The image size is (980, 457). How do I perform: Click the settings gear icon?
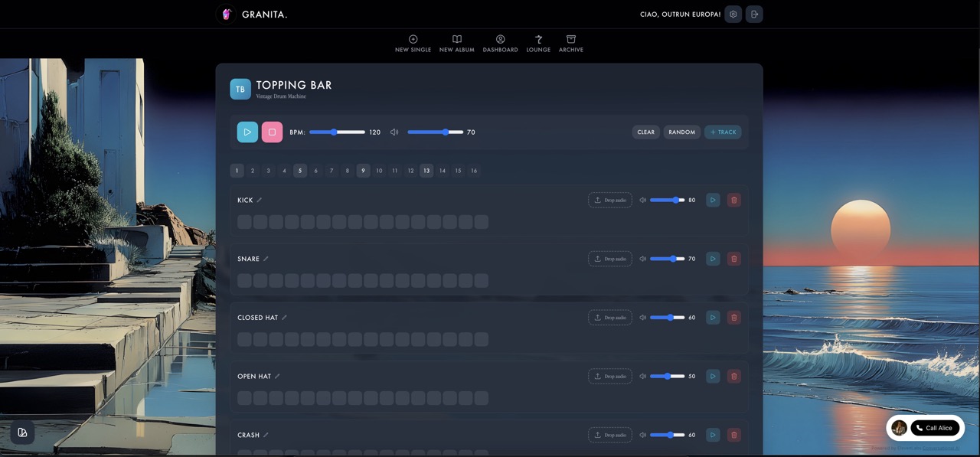pyautogui.click(x=733, y=14)
